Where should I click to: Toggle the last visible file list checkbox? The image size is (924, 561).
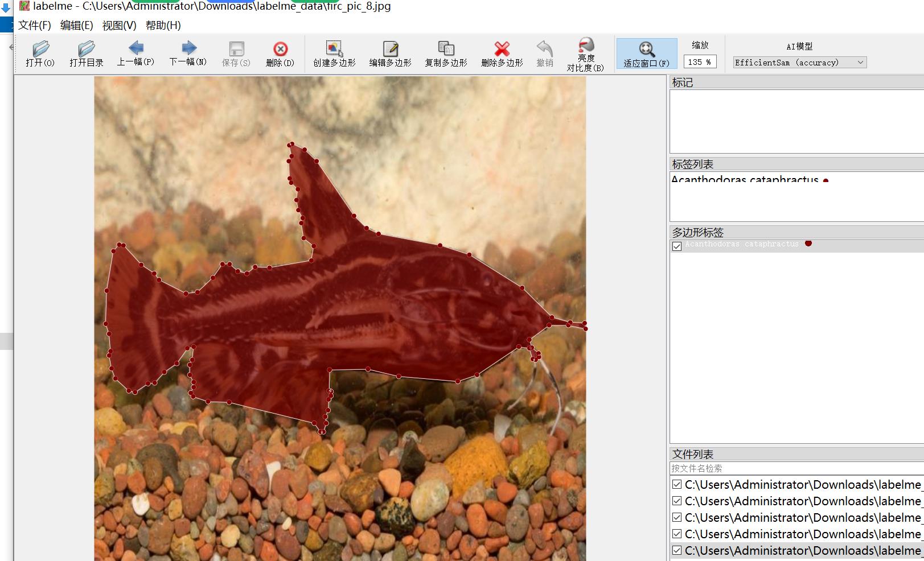(677, 550)
